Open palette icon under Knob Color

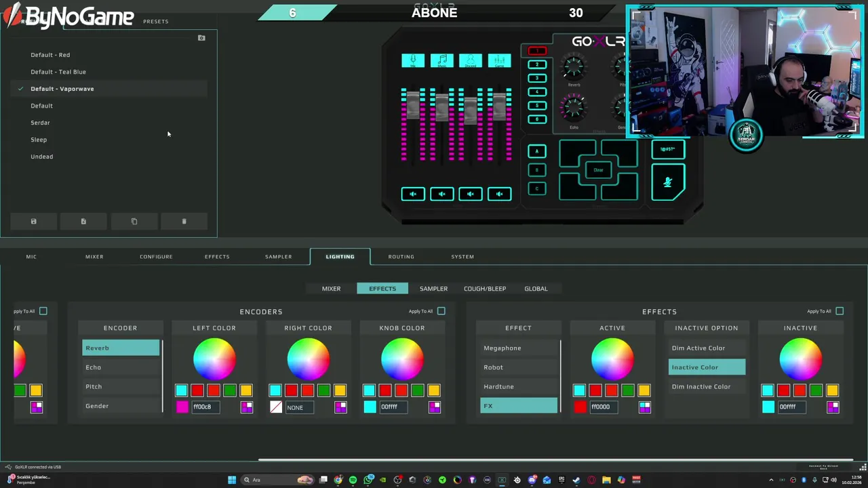coord(435,407)
